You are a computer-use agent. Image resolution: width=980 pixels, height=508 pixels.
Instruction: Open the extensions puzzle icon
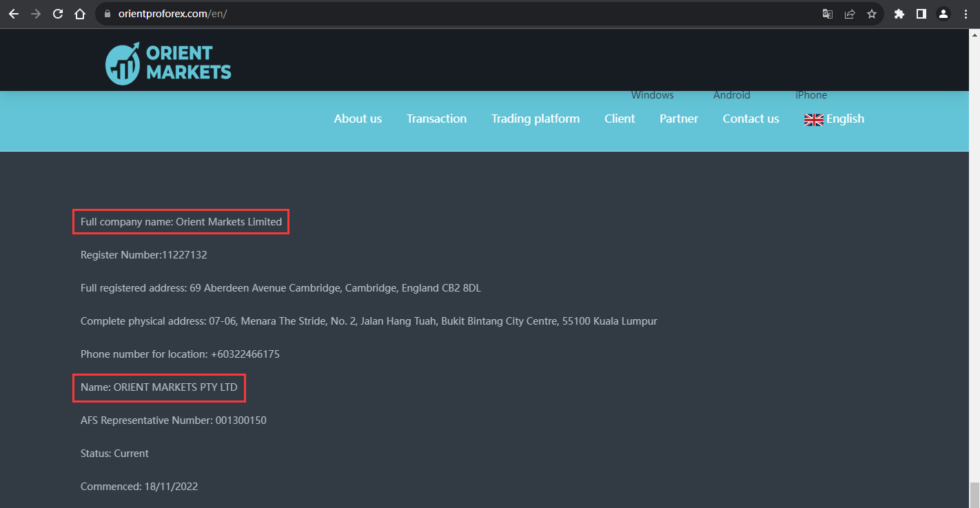tap(899, 14)
